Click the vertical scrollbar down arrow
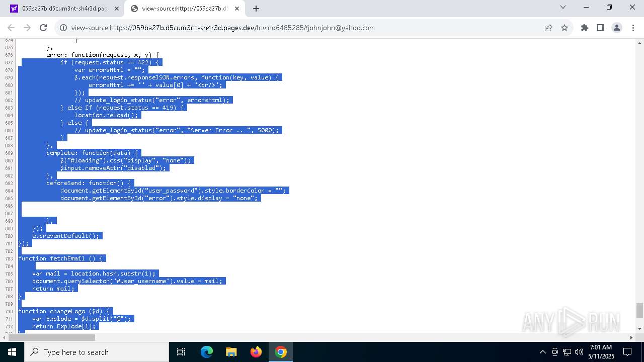 [639, 329]
